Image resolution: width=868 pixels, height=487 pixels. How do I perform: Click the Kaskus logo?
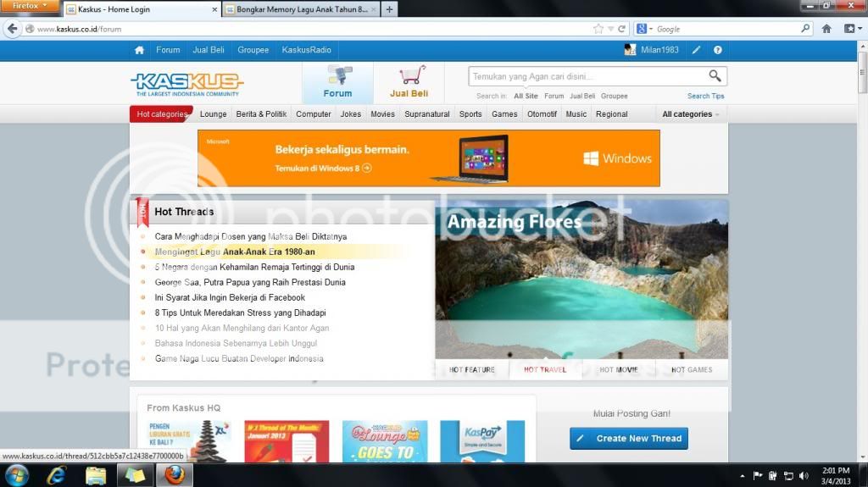pos(187,84)
